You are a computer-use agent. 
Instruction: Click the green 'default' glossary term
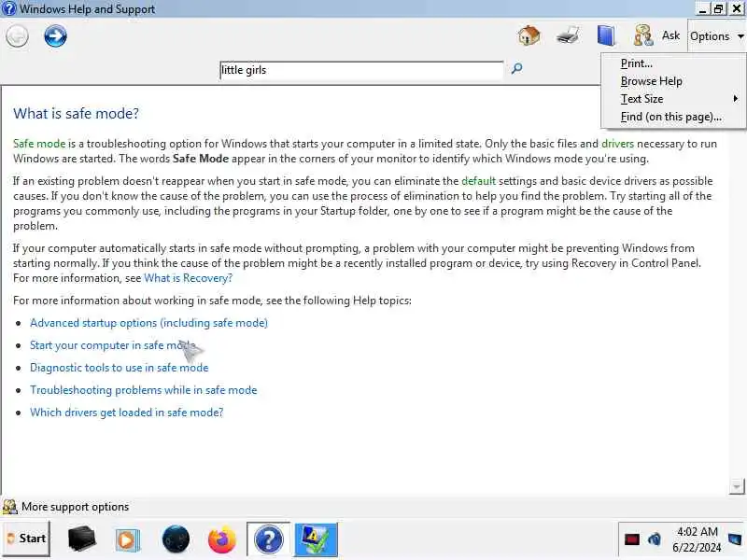[x=478, y=181]
